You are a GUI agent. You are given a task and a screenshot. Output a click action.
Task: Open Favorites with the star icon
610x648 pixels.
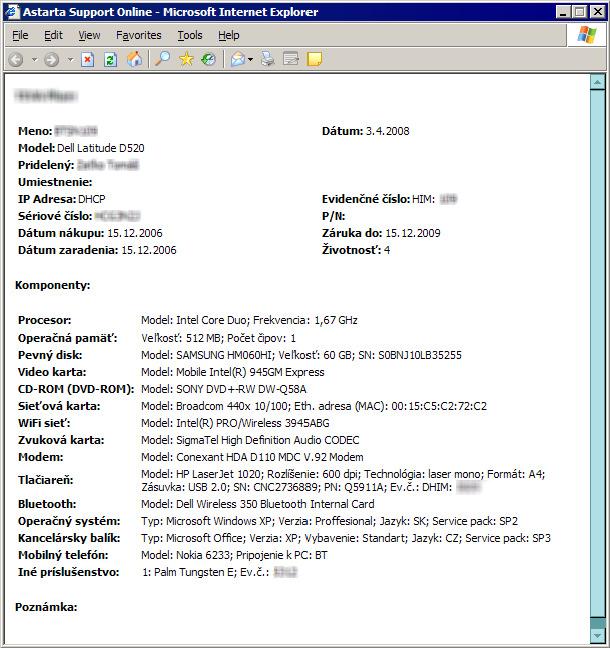click(x=186, y=59)
